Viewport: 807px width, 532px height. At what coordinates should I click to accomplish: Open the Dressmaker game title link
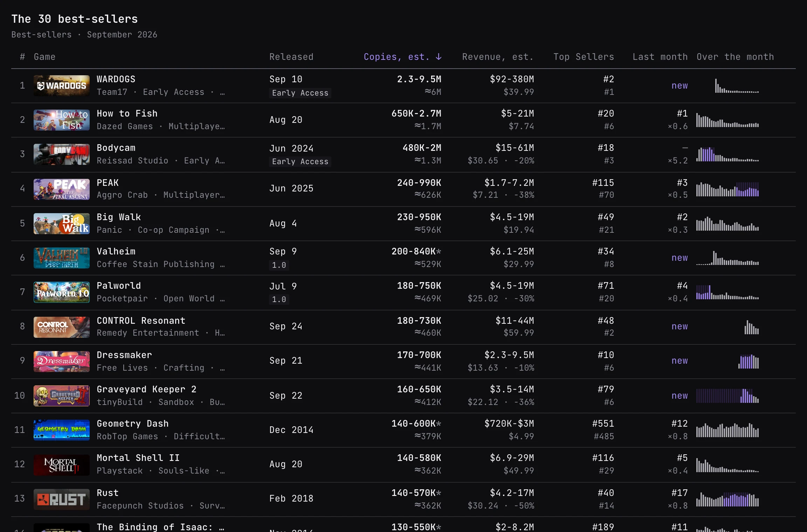124,355
